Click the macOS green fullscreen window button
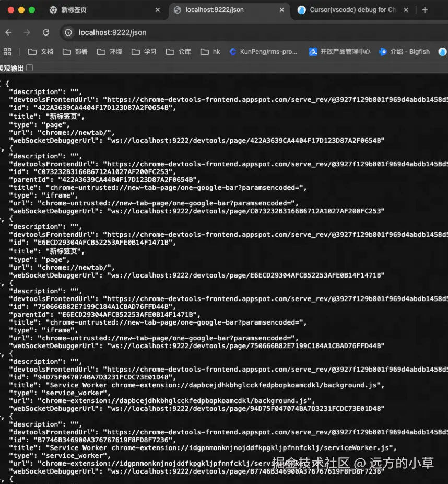This screenshot has width=448, height=484. pos(32,10)
